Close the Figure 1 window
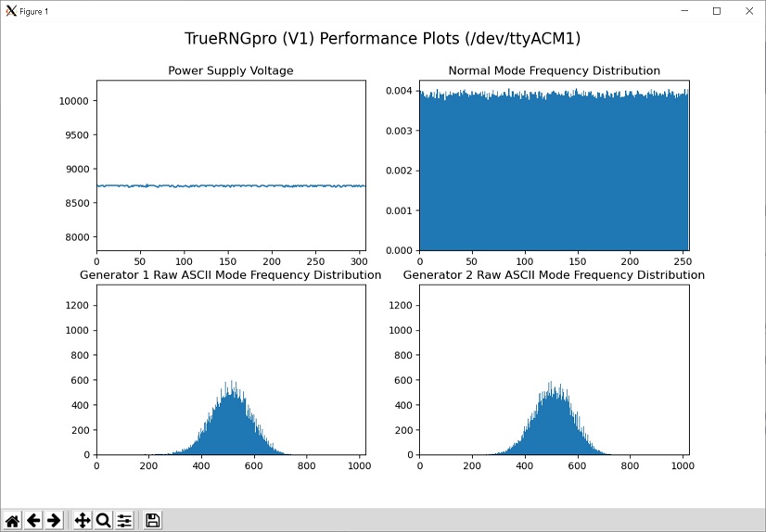The height and width of the screenshot is (532, 766). (749, 11)
